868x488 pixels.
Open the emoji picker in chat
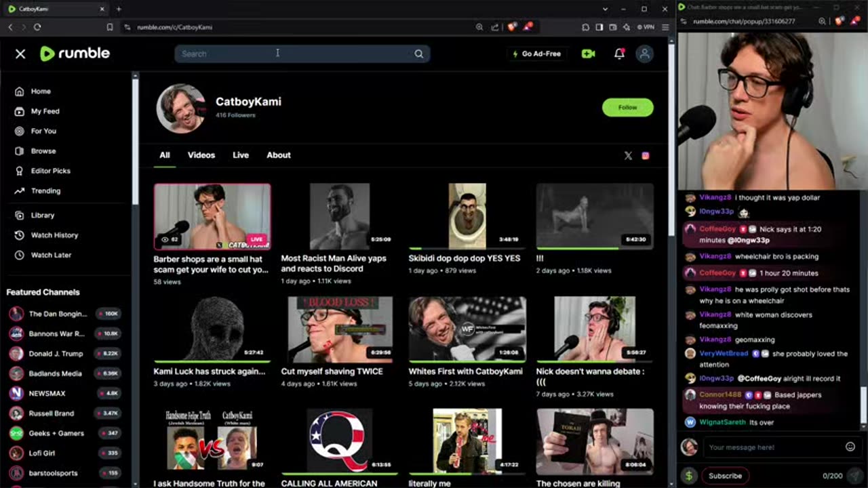[x=850, y=447]
